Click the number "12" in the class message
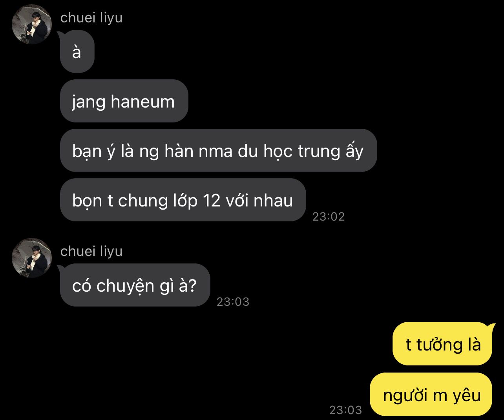Screen dimensions: 504x420 (x=212, y=201)
